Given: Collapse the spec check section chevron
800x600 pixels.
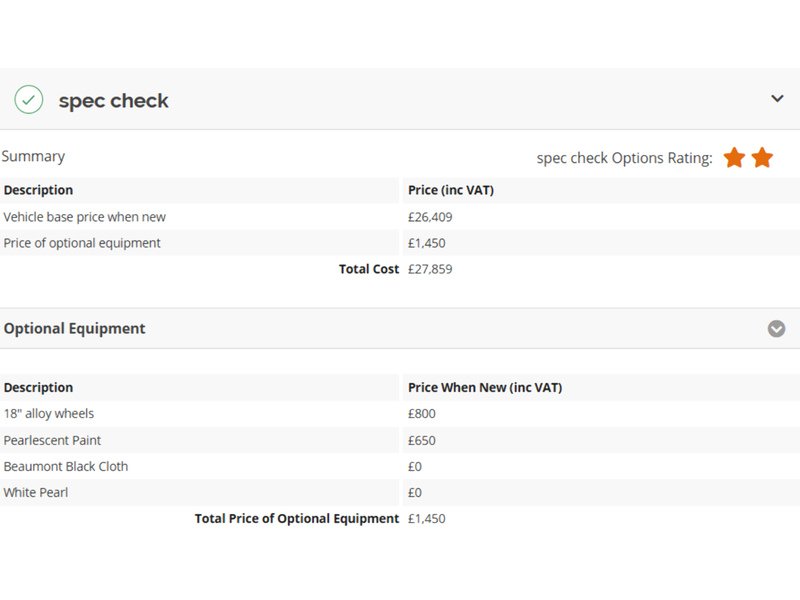Looking at the screenshot, I should 777,99.
